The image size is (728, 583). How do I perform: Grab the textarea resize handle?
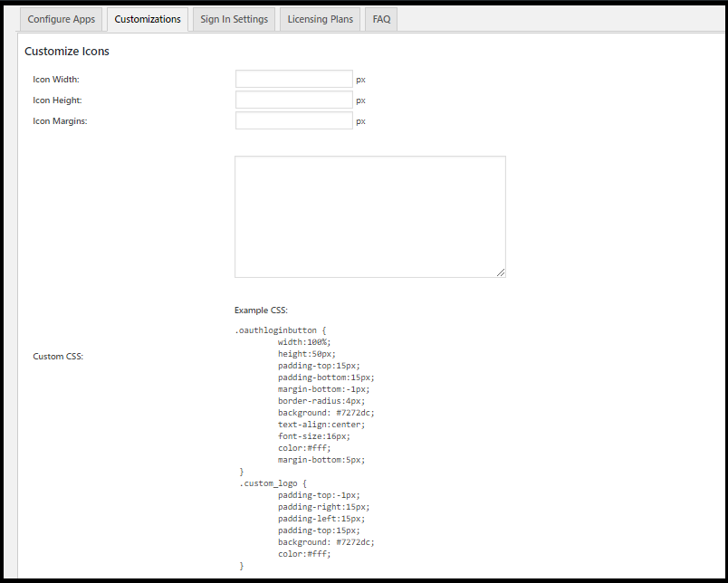pyautogui.click(x=501, y=272)
